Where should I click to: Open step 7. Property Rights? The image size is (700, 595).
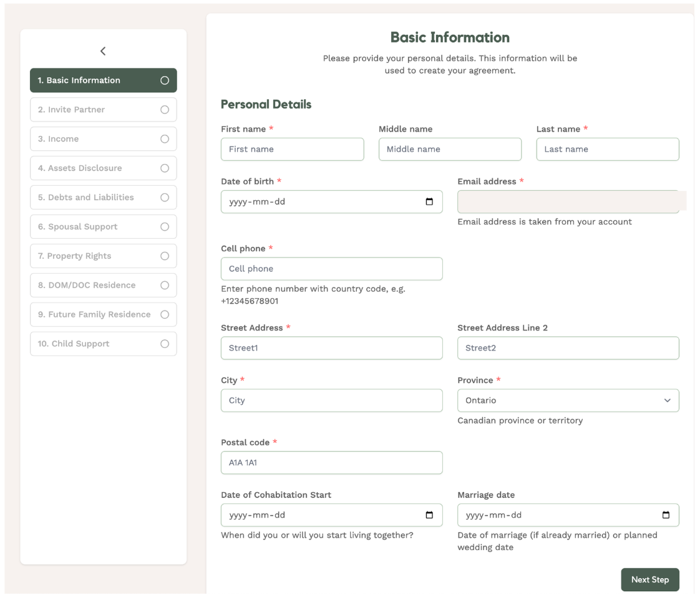click(x=94, y=256)
